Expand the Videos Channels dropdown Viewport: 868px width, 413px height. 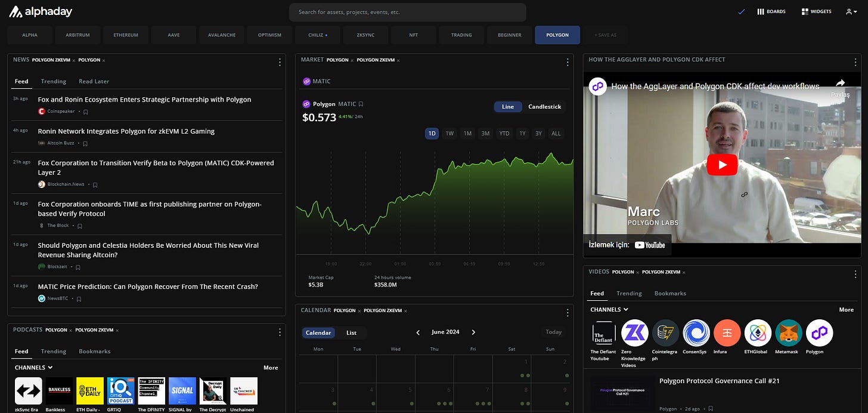609,310
